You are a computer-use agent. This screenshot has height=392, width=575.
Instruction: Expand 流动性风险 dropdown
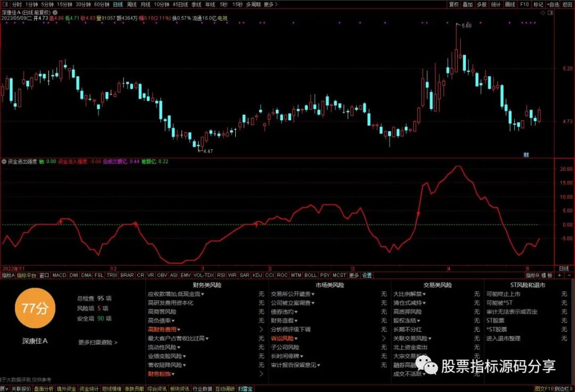164,347
